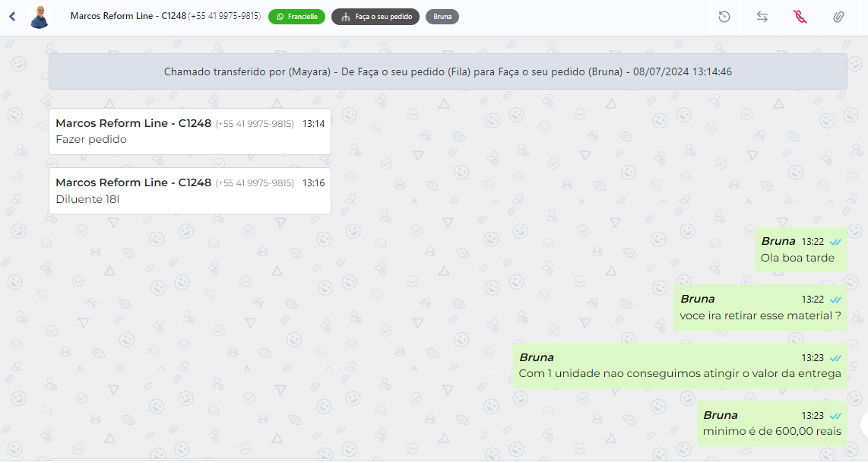Click read-receipt checkmarks on the 600,00 reais message
The width and height of the screenshot is (868, 463).
[x=835, y=416]
